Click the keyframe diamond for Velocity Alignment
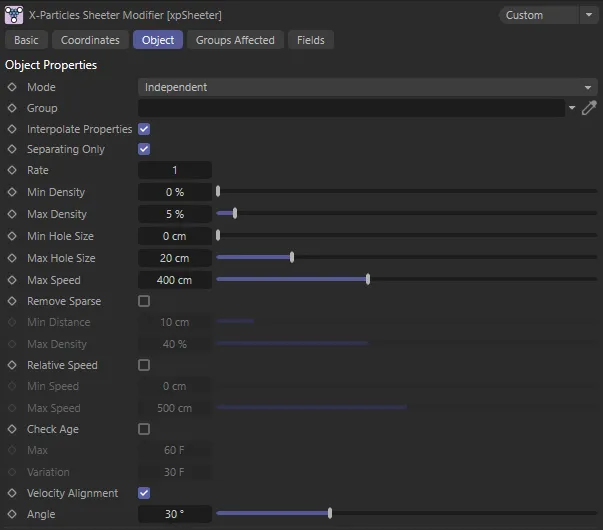The width and height of the screenshot is (603, 530). click(x=12, y=493)
